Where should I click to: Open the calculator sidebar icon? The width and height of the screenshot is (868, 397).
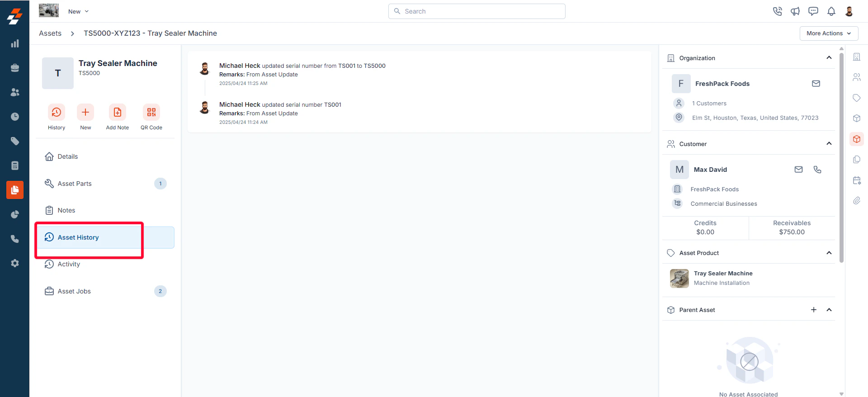15,165
